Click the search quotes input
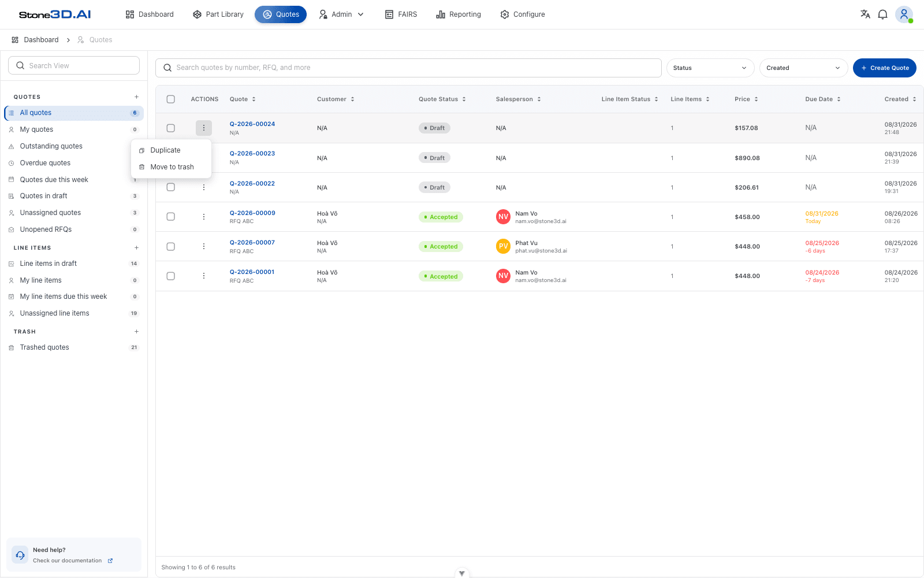The width and height of the screenshot is (924, 578). (408, 68)
